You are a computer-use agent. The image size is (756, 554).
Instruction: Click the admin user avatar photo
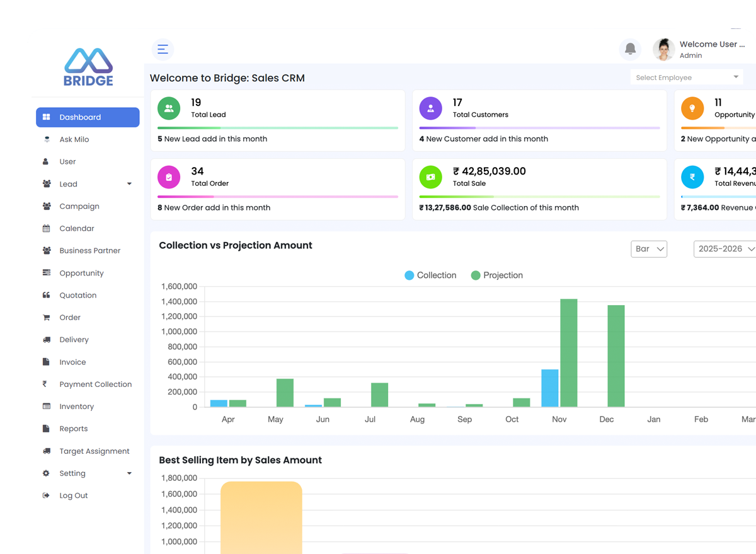point(663,49)
